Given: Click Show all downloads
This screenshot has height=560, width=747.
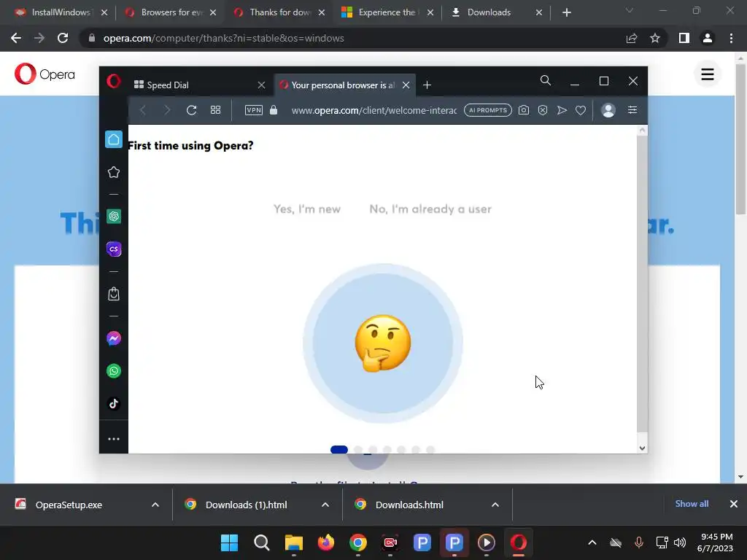Looking at the screenshot, I should 692,504.
